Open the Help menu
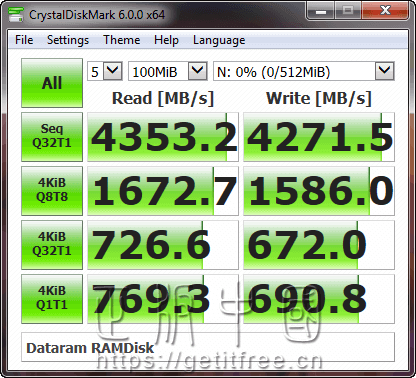 coord(166,40)
